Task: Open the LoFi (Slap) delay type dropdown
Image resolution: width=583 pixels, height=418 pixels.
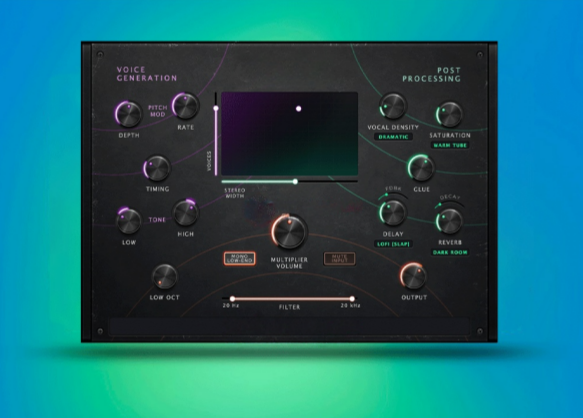Action: [393, 244]
